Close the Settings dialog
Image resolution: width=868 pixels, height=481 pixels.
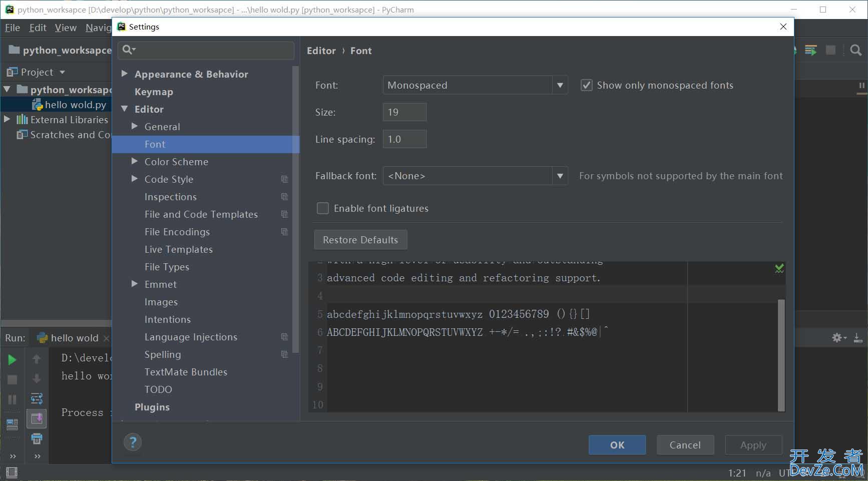point(783,27)
